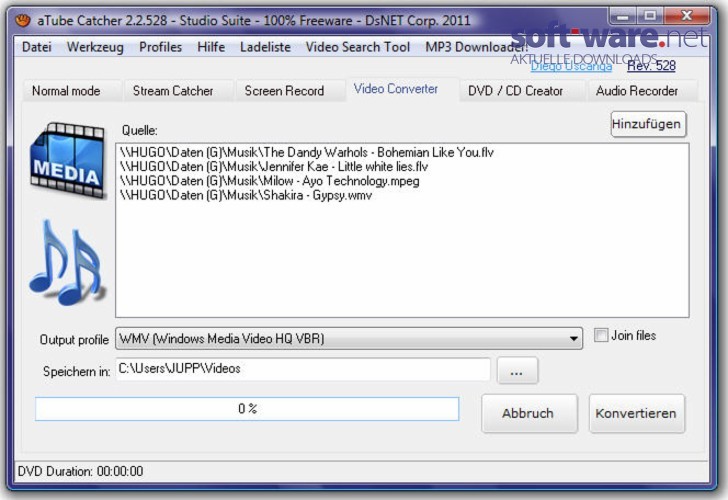Open the MP3 Downloader menu
The image size is (728, 500).
pyautogui.click(x=476, y=47)
